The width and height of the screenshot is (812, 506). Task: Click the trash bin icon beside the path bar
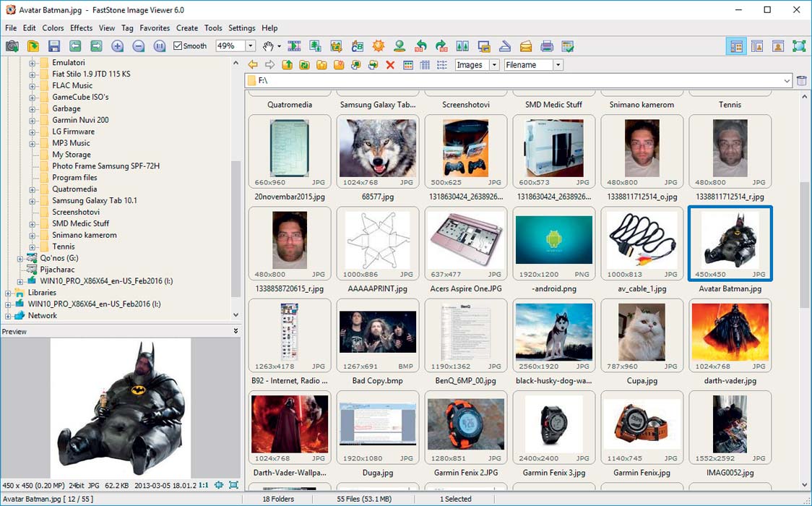pyautogui.click(x=802, y=81)
